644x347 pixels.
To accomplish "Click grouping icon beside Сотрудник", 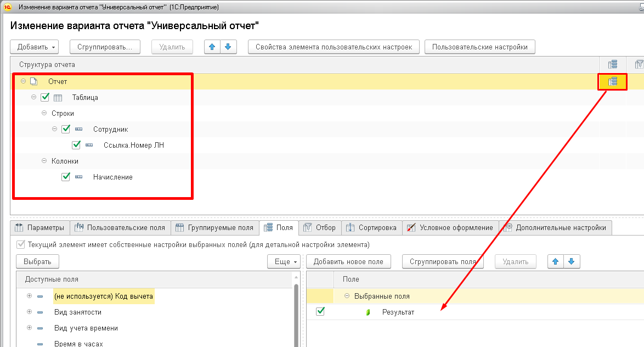I will [x=79, y=129].
